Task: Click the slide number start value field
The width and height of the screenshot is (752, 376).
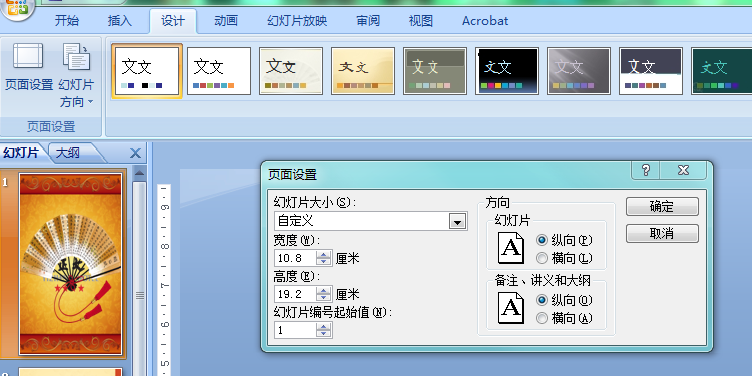Action: (295, 329)
